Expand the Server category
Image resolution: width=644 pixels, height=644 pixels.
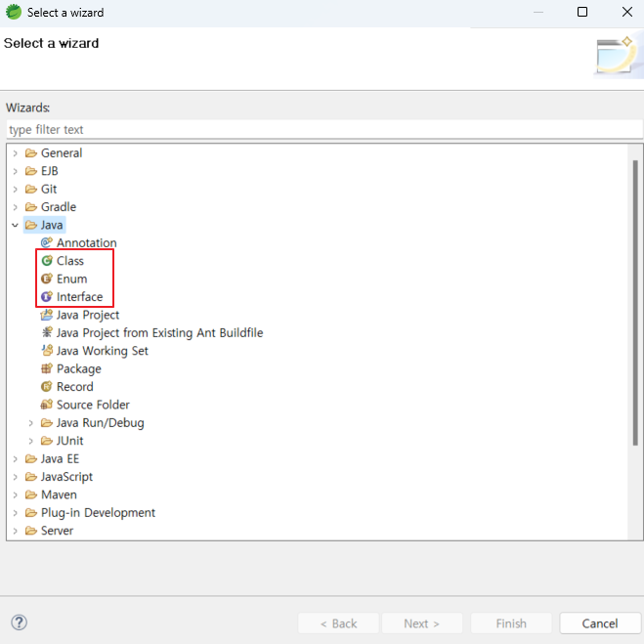coord(16,531)
